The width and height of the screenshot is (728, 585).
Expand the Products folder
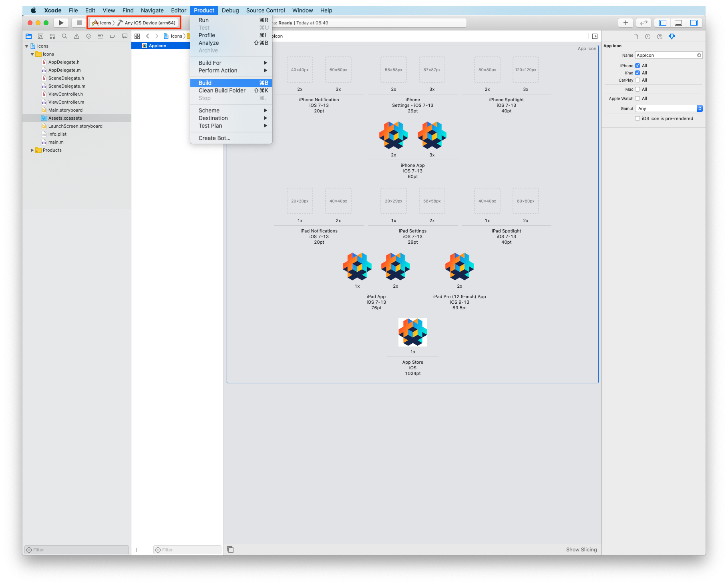(x=32, y=150)
